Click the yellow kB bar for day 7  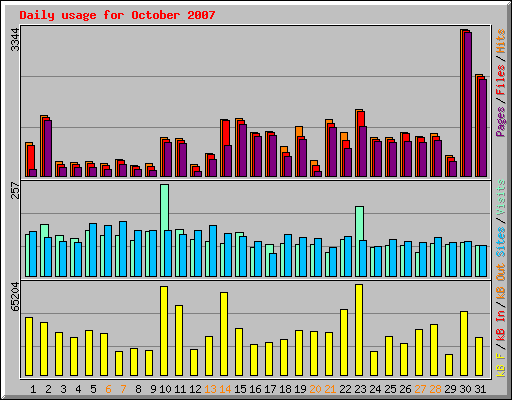[119, 363]
